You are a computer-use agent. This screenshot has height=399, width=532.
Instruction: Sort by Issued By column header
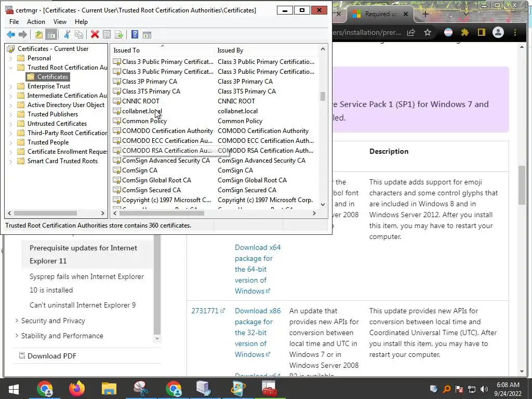267,50
